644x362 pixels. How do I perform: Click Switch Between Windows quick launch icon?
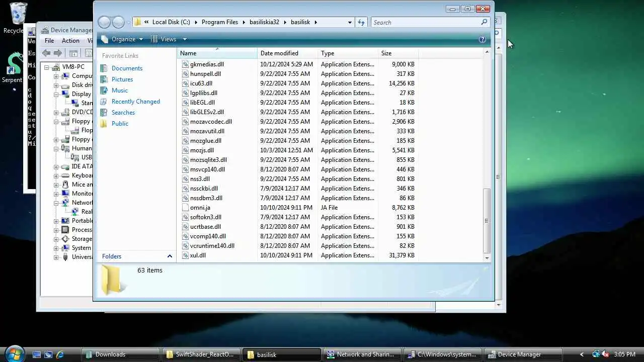[48, 354]
